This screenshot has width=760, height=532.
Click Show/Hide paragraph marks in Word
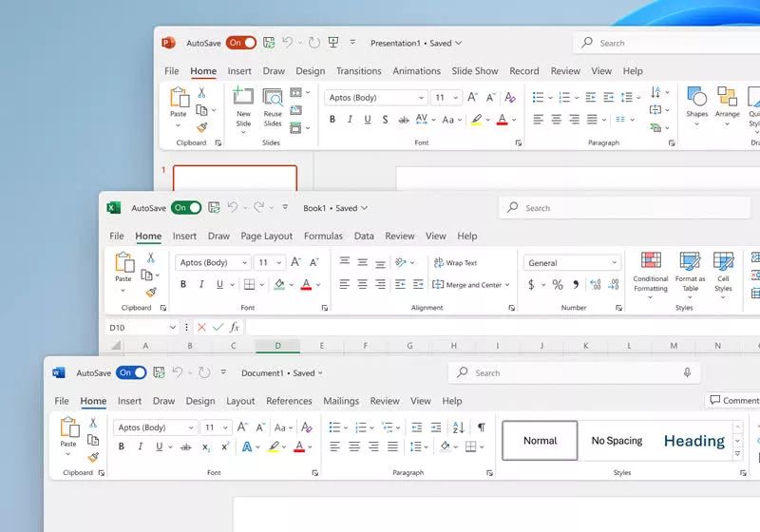pyautogui.click(x=482, y=427)
